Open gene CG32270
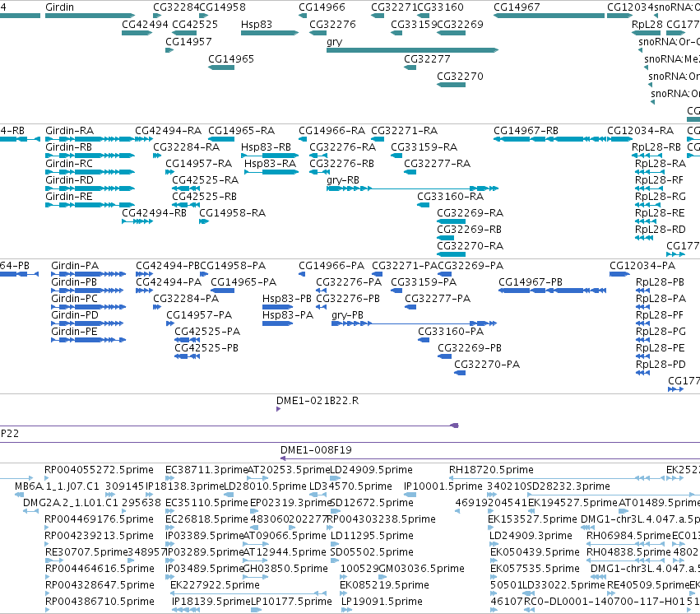This screenshot has width=700, height=614. pos(451,85)
